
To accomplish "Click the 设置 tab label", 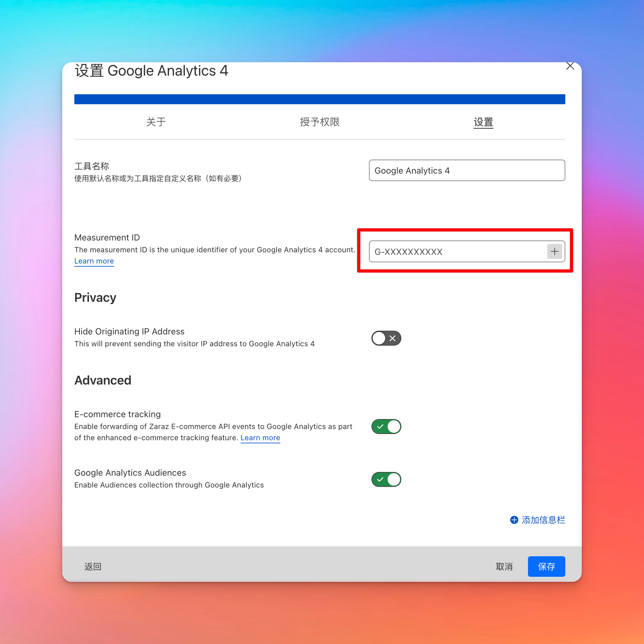I will pos(483,122).
